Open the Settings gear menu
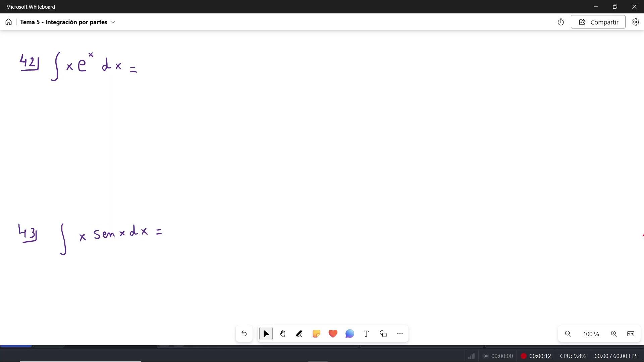The height and width of the screenshot is (362, 644). pos(636,22)
